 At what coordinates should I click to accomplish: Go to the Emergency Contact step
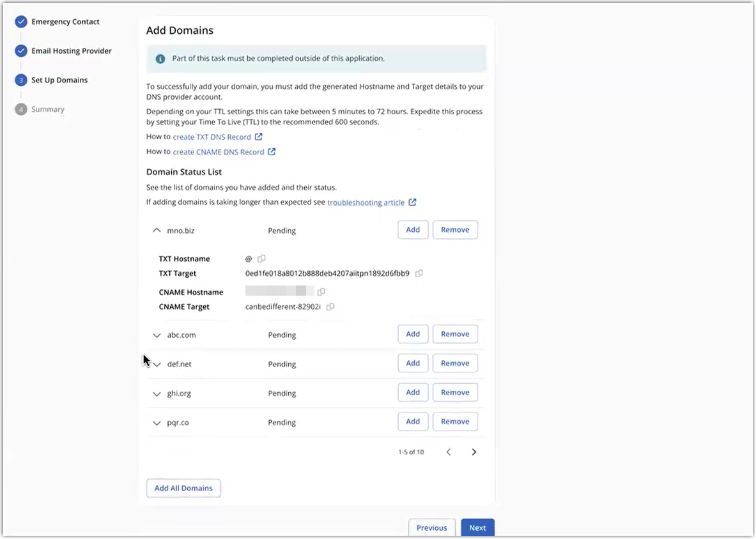pyautogui.click(x=65, y=22)
